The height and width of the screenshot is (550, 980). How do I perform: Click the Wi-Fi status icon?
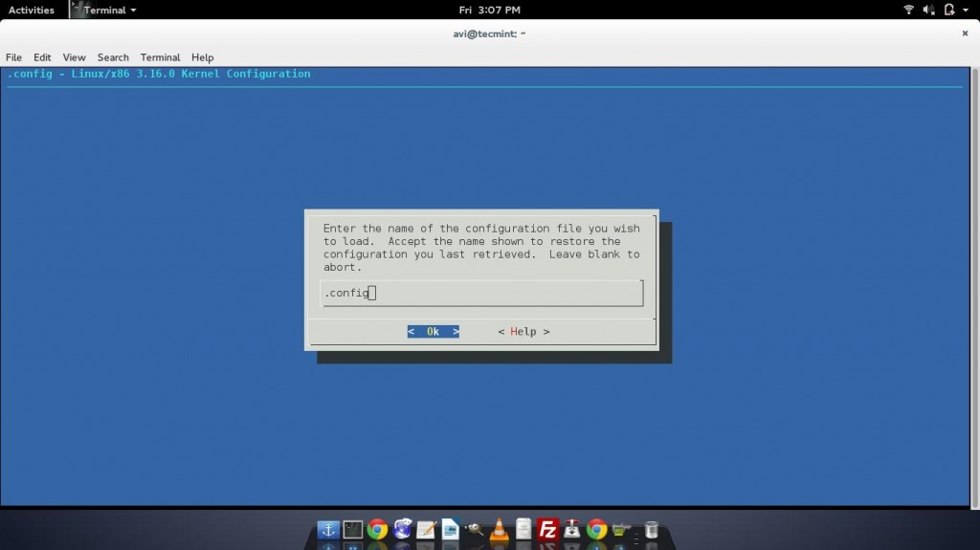908,10
